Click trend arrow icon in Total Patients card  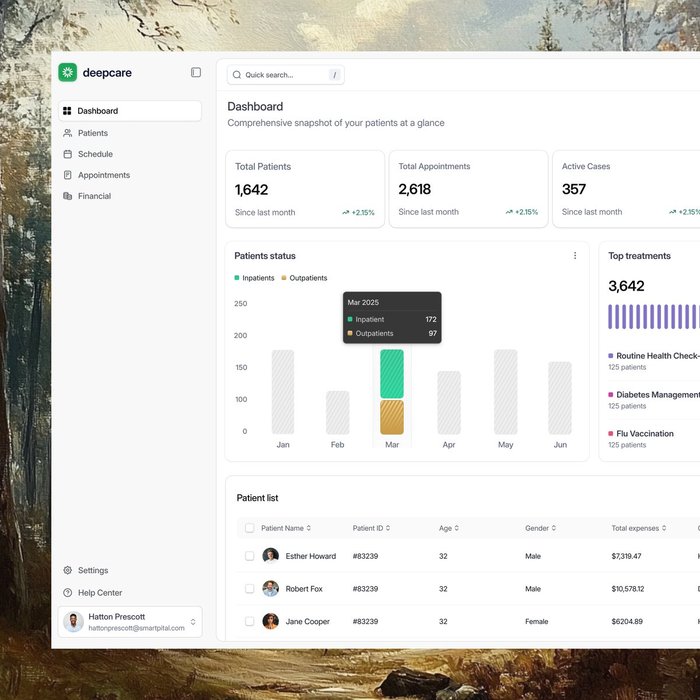[346, 212]
